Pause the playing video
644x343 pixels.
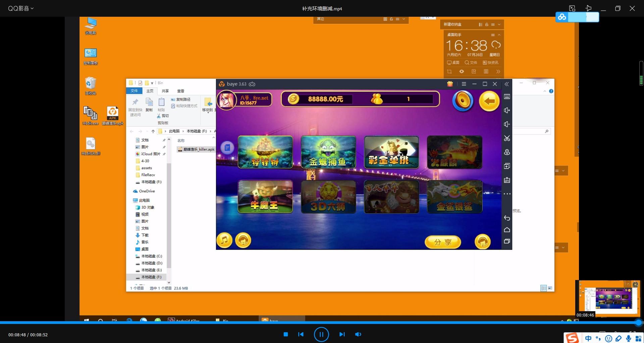click(x=321, y=334)
